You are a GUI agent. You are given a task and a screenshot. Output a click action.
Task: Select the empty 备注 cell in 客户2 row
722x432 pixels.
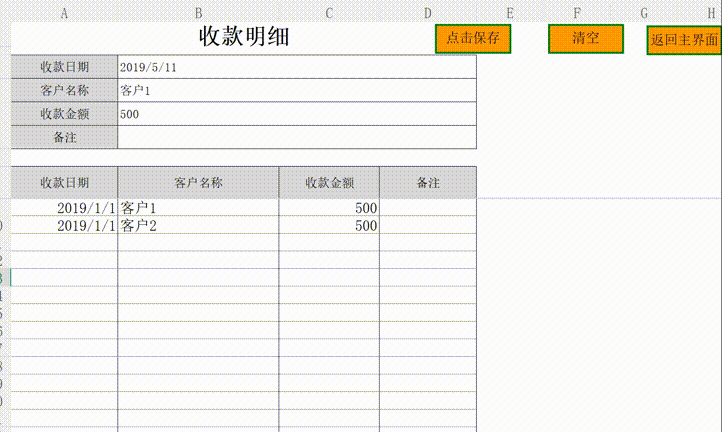pos(428,225)
